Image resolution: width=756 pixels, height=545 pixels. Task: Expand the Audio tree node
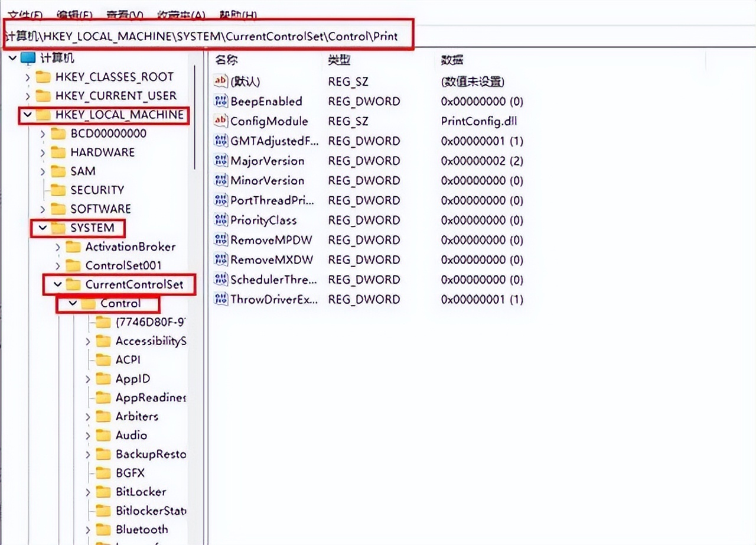click(x=87, y=435)
